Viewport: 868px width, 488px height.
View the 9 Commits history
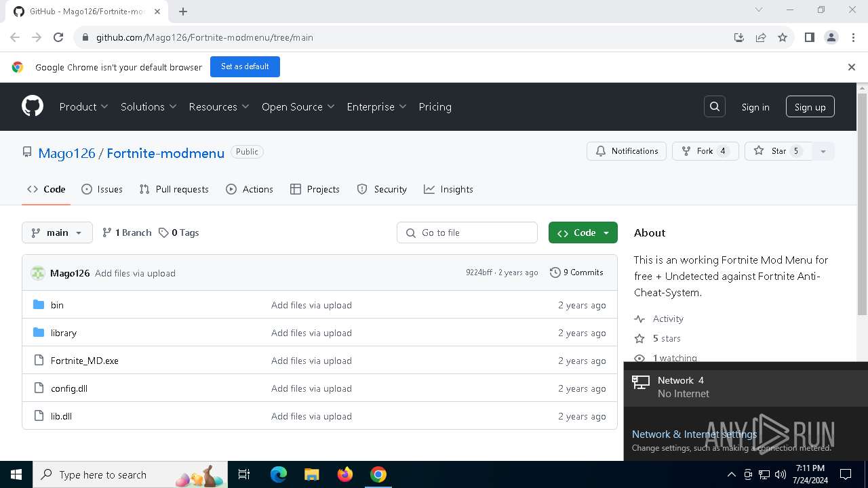[x=576, y=272]
